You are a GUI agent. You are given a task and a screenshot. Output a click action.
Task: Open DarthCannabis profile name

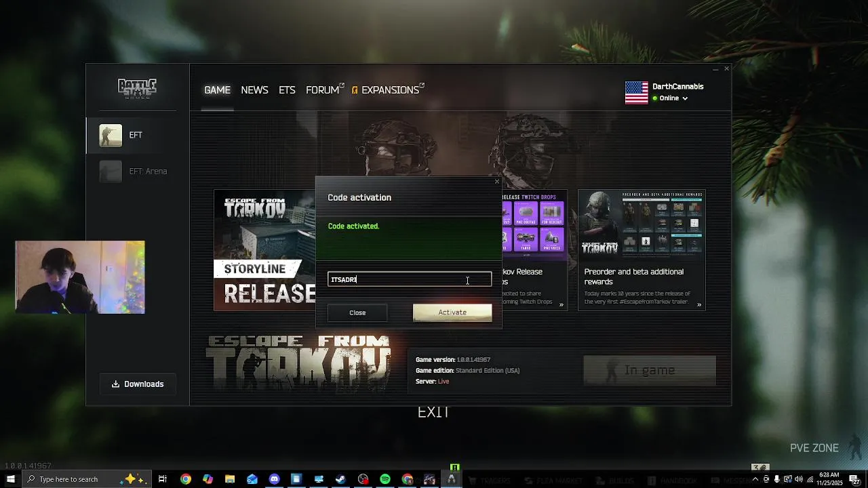(677, 87)
